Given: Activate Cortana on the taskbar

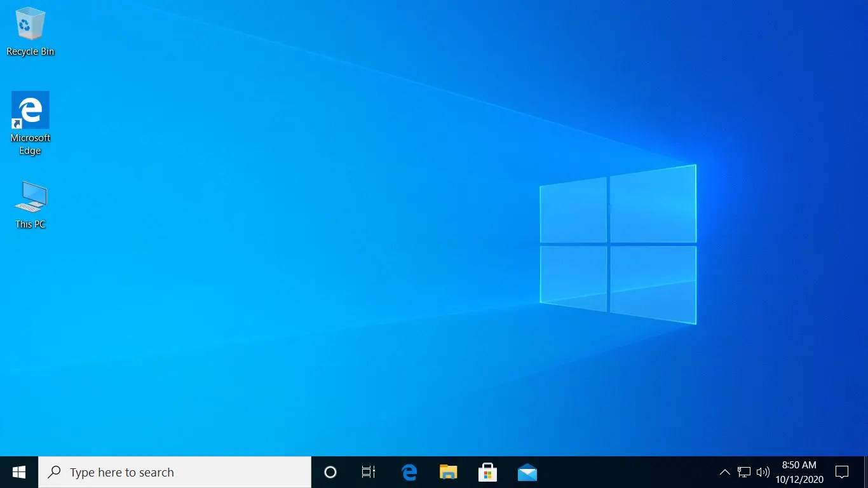Looking at the screenshot, I should pos(330,472).
